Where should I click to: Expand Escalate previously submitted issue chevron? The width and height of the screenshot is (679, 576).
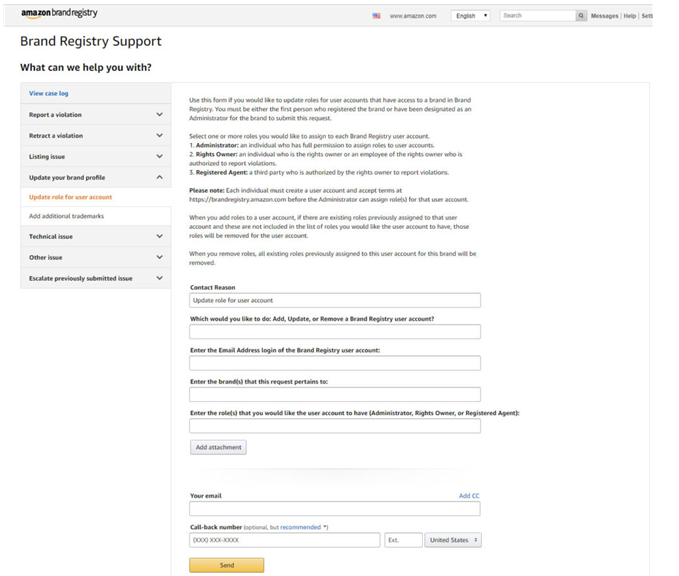click(x=159, y=278)
